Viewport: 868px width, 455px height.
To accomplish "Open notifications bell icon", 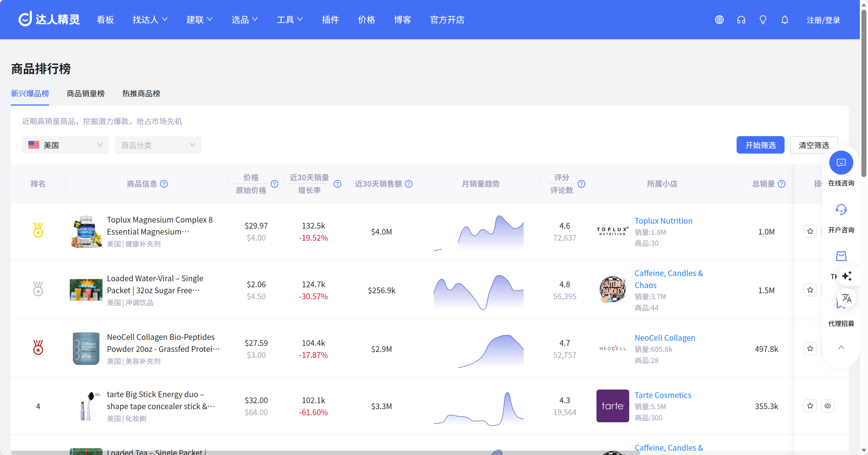I will pos(785,20).
